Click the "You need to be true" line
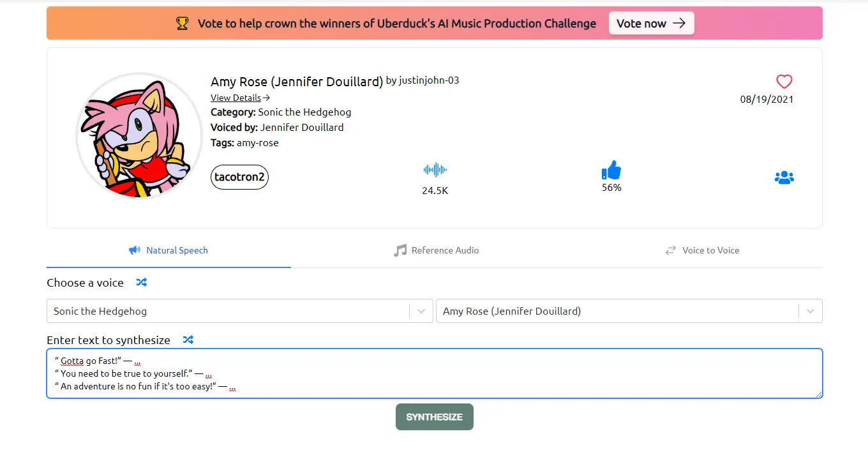 (x=133, y=373)
